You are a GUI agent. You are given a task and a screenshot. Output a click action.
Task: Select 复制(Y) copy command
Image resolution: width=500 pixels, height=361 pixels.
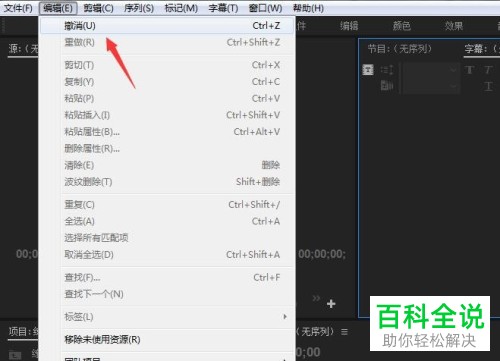pos(167,82)
